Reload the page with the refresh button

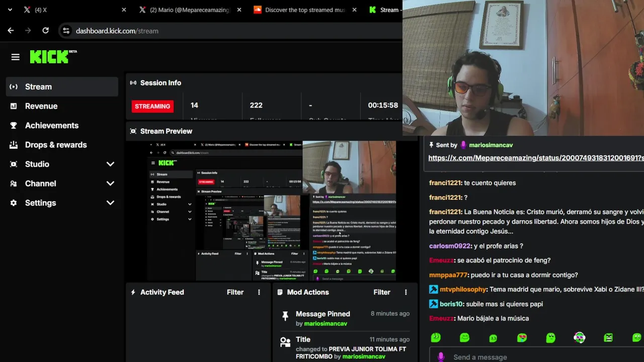pos(45,31)
